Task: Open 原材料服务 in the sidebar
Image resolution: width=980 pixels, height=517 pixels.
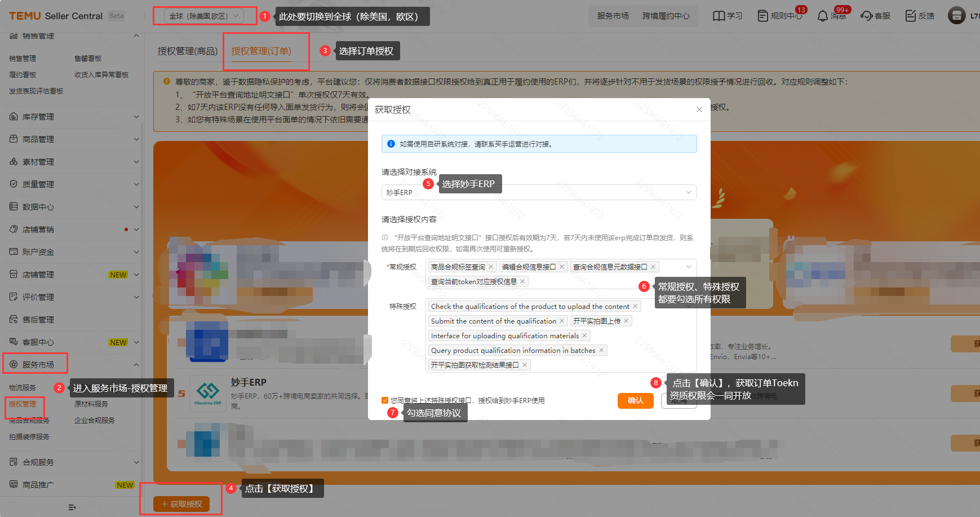Action: point(91,404)
